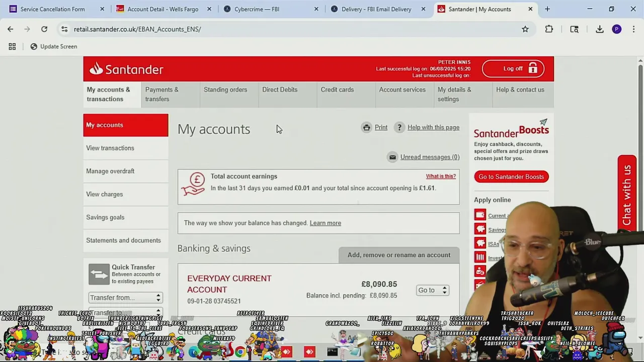Open Chrome from the Windows taskbar
This screenshot has width=644, height=362.
(240, 352)
